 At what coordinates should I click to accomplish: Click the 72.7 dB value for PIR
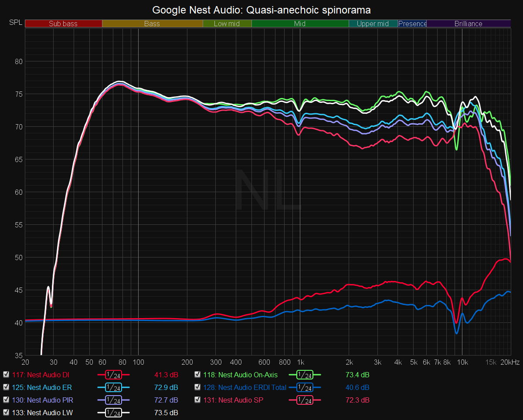[166, 400]
